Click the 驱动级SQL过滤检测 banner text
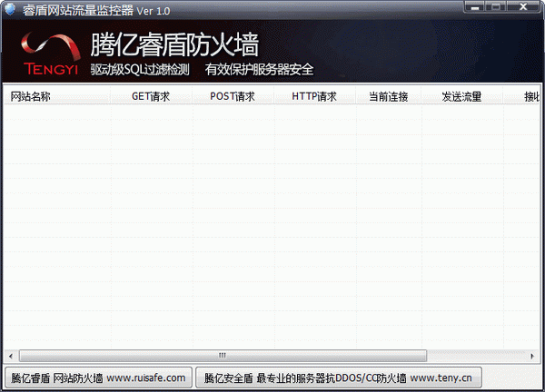Screen dimensions: 545x392 point(140,70)
